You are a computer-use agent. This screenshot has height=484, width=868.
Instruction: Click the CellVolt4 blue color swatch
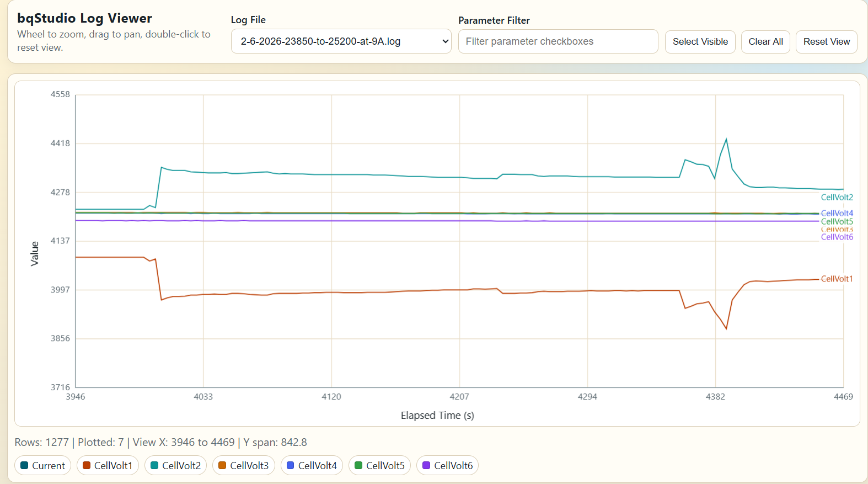tap(291, 465)
